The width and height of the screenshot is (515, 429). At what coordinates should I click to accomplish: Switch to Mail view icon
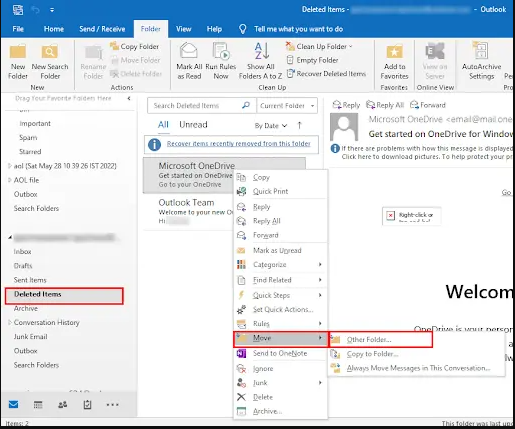click(x=13, y=405)
